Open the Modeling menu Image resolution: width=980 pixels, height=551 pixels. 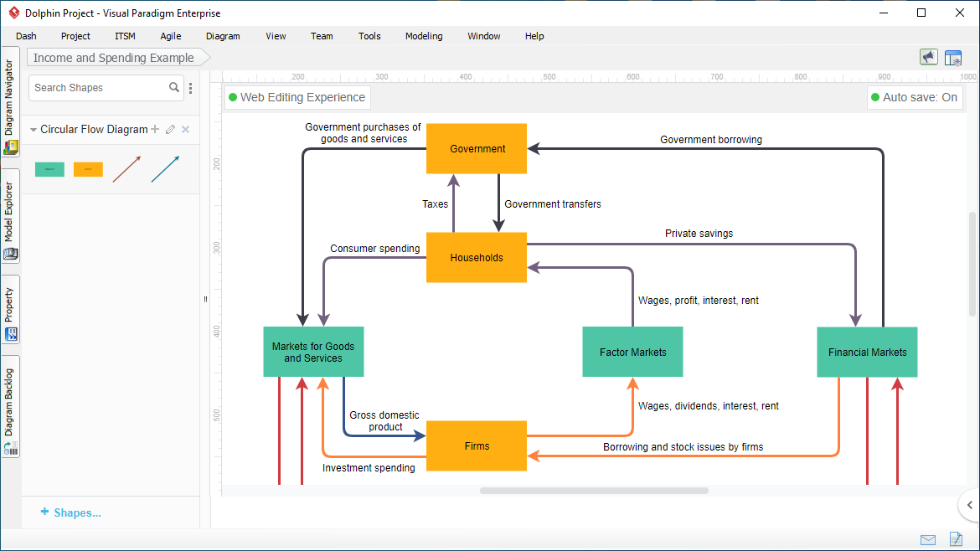pos(424,36)
